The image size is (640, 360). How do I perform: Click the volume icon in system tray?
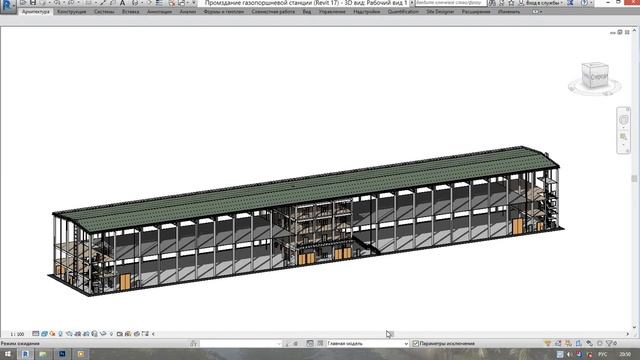tap(569, 354)
